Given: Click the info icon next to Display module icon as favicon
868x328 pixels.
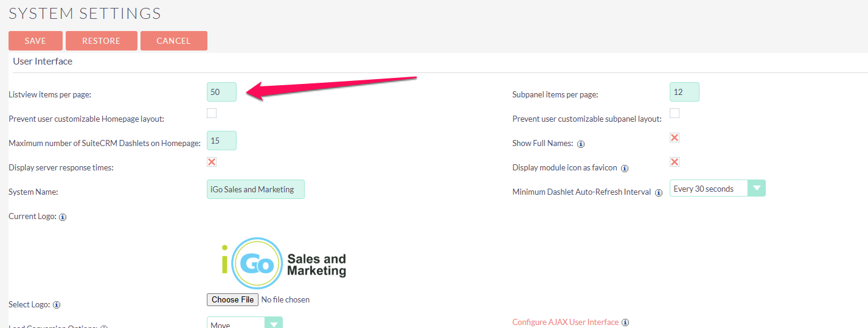Looking at the screenshot, I should click(625, 169).
